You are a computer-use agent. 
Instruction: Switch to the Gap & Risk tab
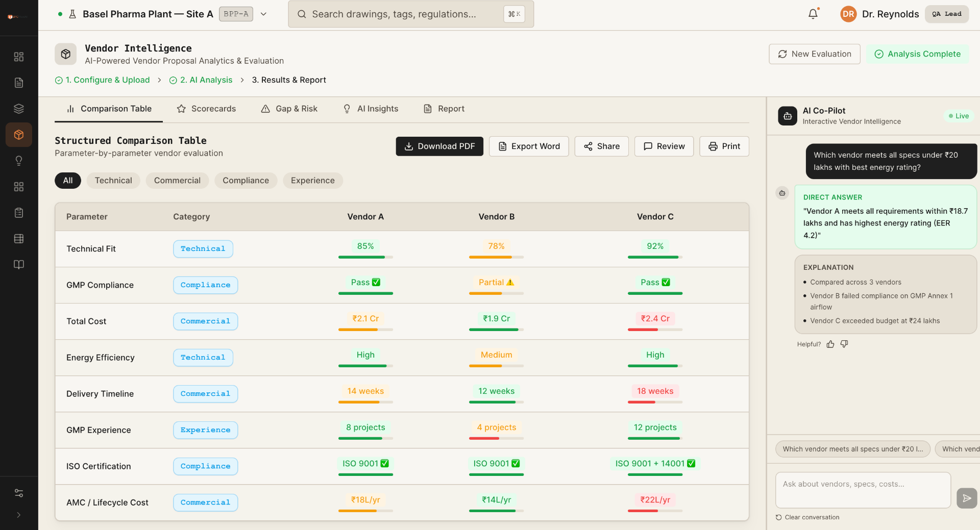coord(289,109)
